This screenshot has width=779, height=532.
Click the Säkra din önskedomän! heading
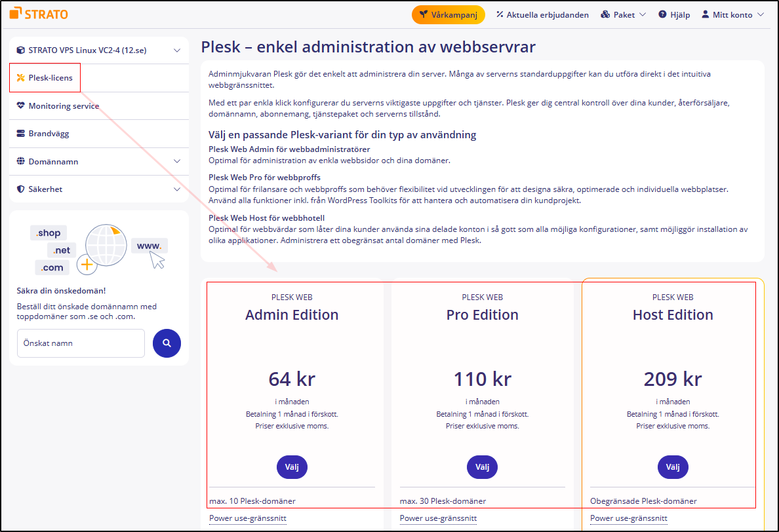pyautogui.click(x=61, y=291)
